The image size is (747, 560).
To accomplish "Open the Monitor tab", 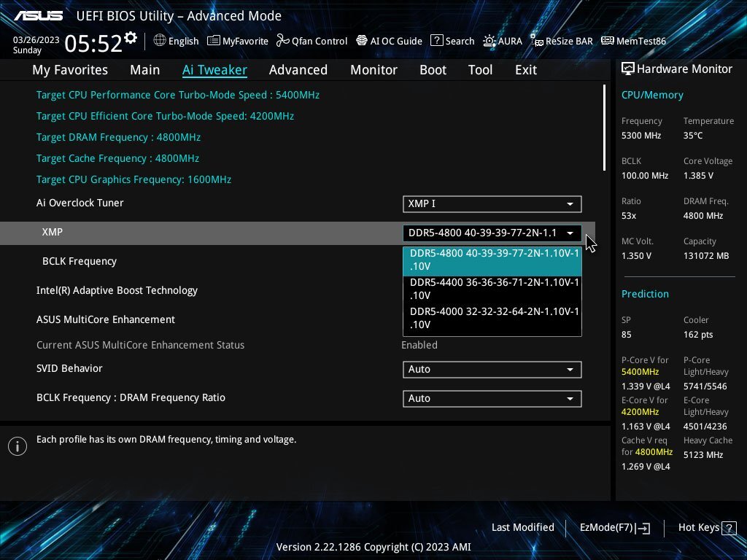I will pos(374,70).
